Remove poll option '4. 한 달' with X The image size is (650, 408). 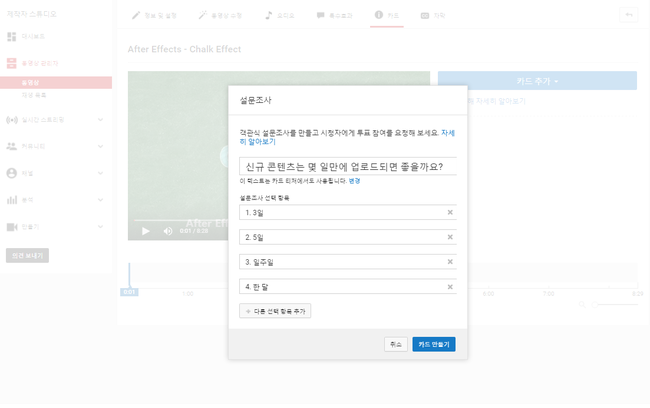point(450,287)
